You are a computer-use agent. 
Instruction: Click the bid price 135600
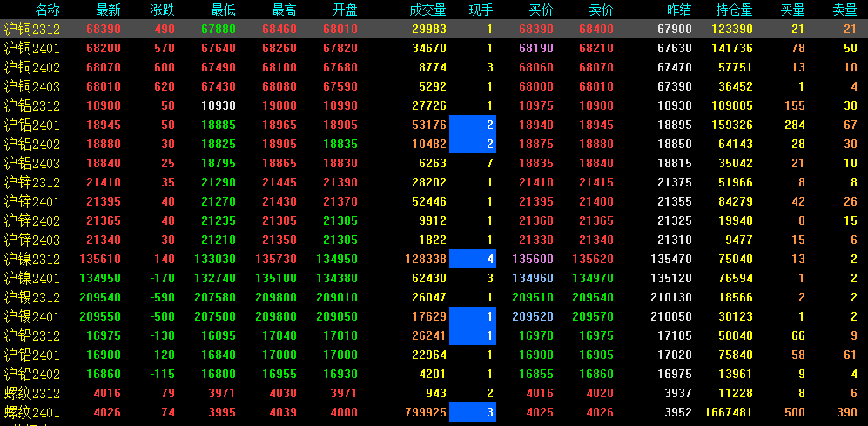[534, 260]
